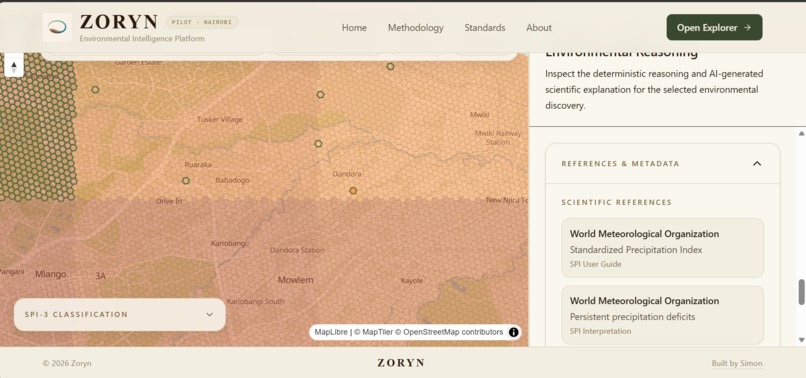Open Standards page
The height and width of the screenshot is (378, 806).
485,28
